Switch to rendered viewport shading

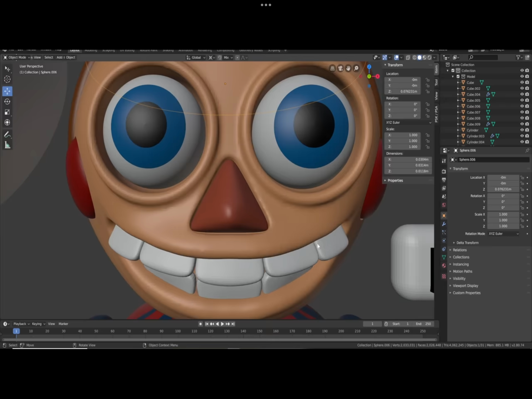point(429,57)
